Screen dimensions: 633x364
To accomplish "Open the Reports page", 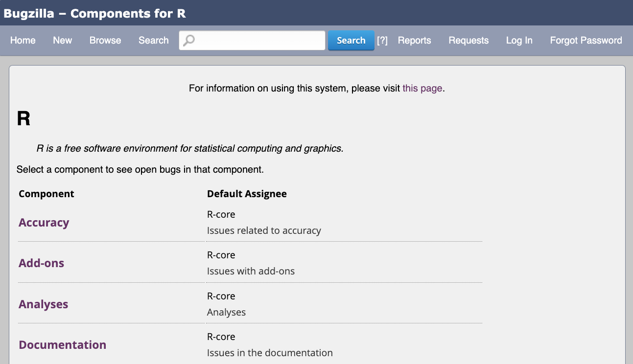I will [x=414, y=41].
